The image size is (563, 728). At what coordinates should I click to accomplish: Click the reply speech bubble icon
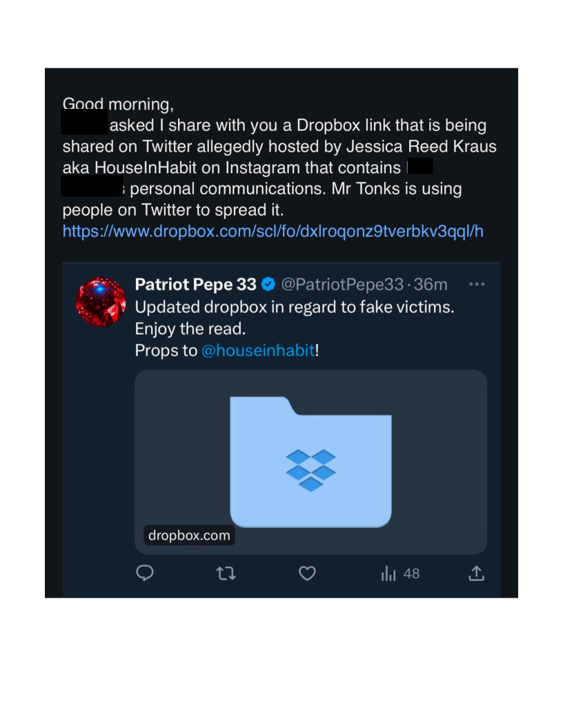point(145,573)
